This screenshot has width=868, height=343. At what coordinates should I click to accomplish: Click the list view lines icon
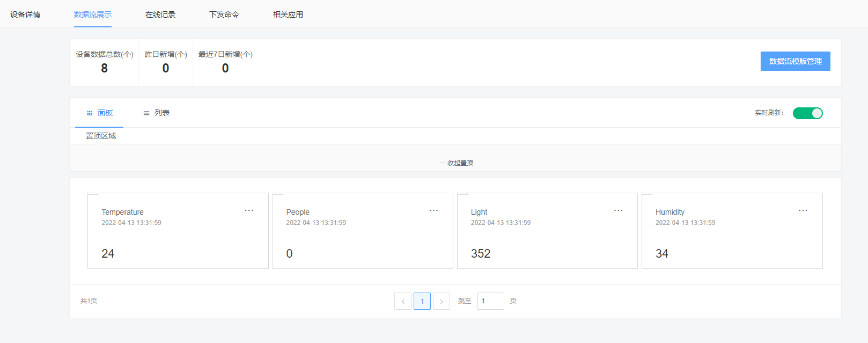coord(146,113)
